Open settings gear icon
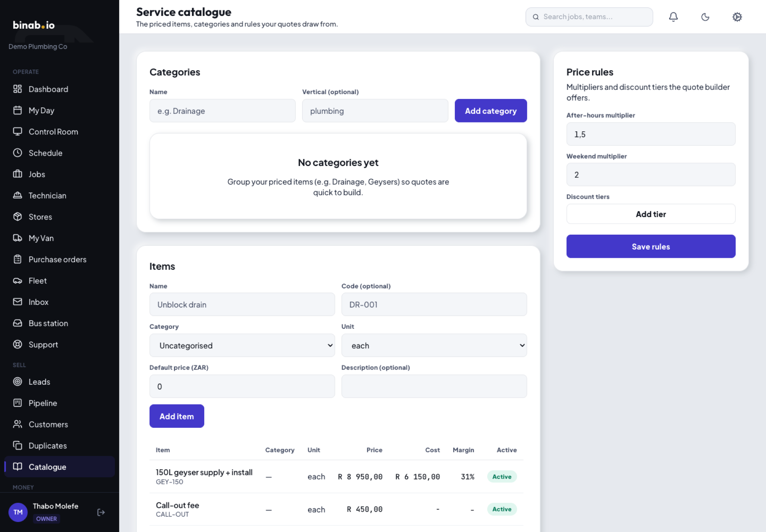 [737, 17]
